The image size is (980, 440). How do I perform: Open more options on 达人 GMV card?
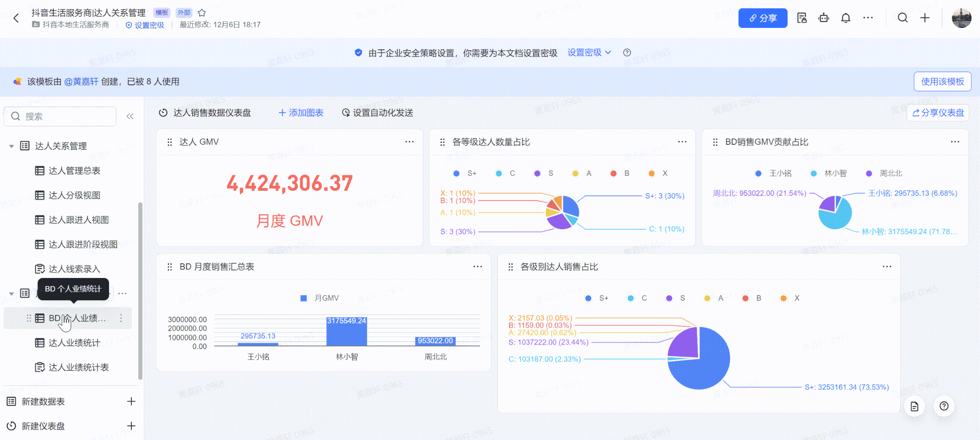[409, 142]
